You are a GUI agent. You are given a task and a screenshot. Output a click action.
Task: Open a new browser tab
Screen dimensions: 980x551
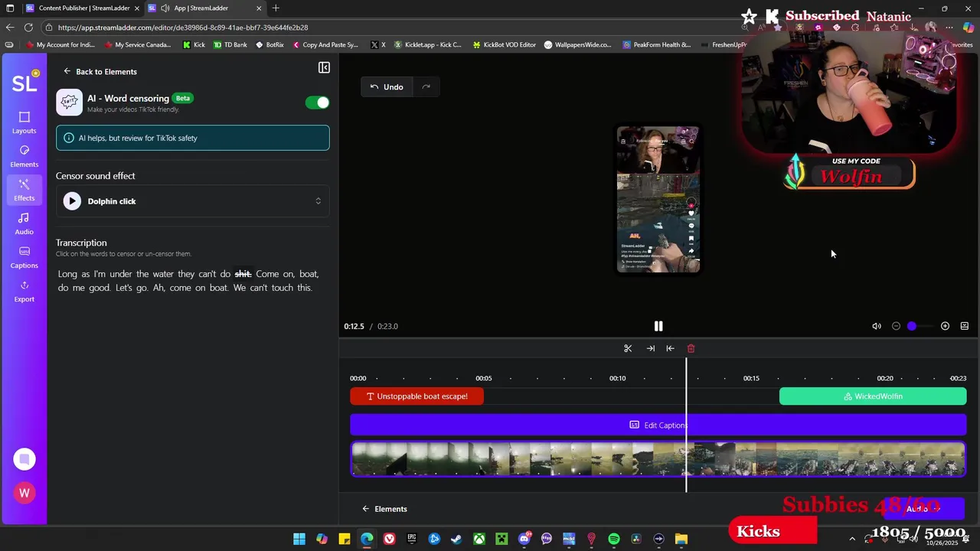coord(276,8)
